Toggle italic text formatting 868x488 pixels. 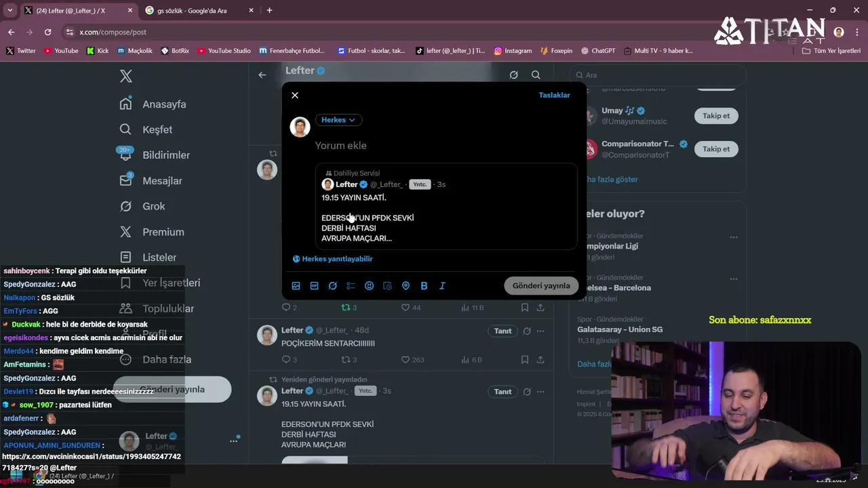tap(442, 286)
